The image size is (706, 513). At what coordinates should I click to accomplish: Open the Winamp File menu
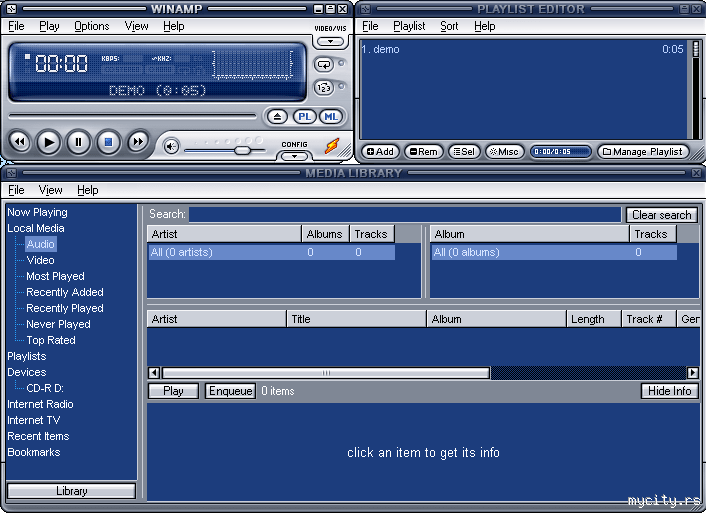[x=16, y=26]
